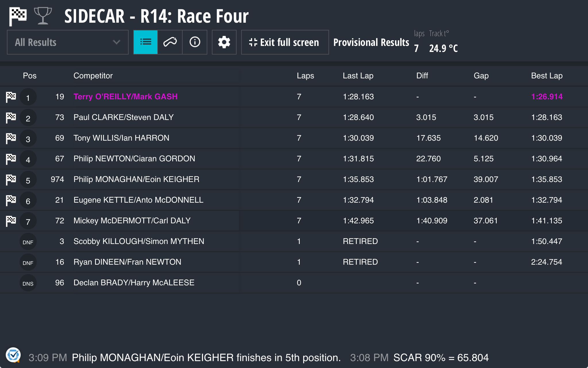
Task: Select Paul CLARKE/Steven DALY row
Action: (123, 117)
